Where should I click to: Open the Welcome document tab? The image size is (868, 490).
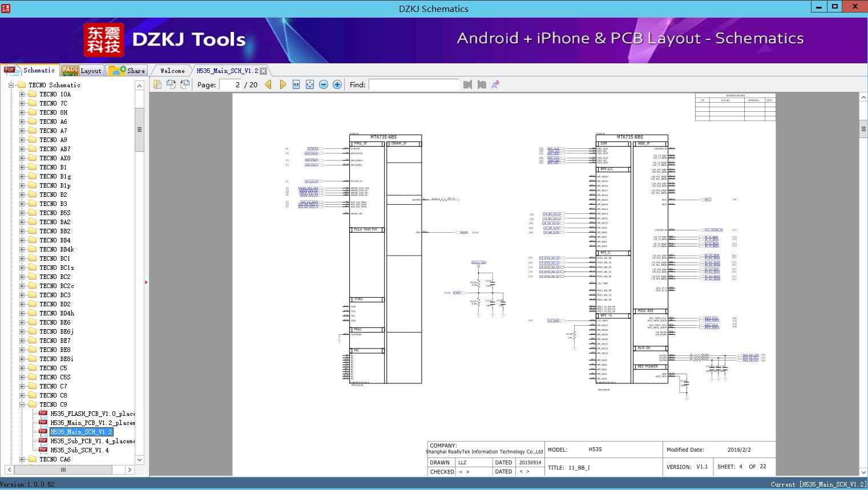click(x=172, y=71)
